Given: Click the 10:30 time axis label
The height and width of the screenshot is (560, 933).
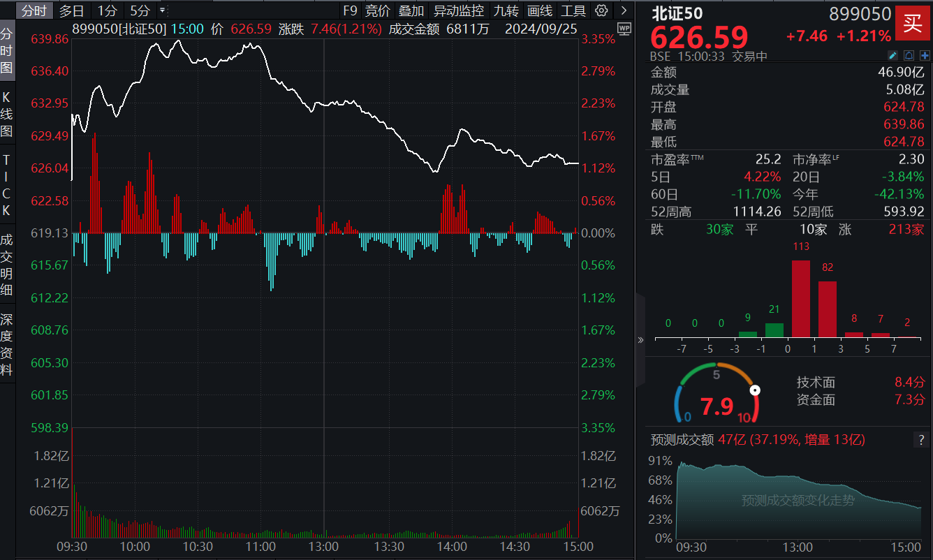Looking at the screenshot, I should point(198,547).
